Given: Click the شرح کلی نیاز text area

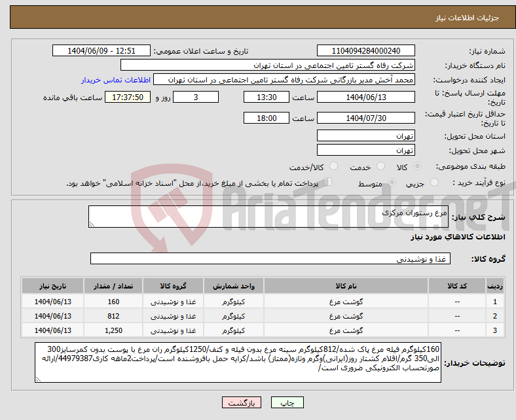Looking at the screenshot, I should coord(268,217).
